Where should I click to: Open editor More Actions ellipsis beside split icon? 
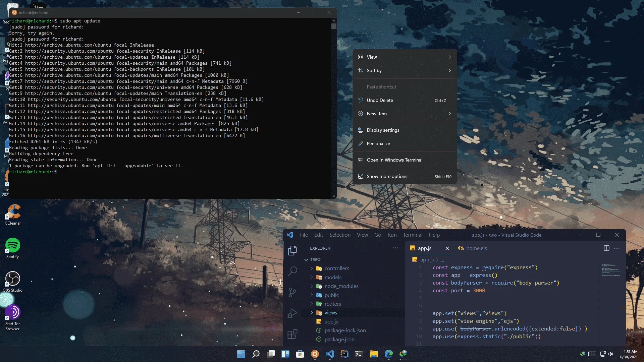617,248
